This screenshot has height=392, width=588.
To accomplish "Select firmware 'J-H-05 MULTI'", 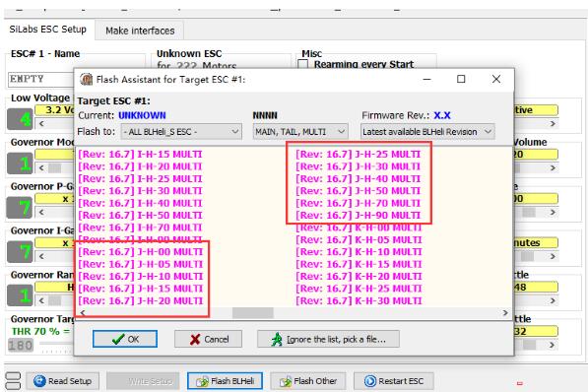I will tap(140, 264).
